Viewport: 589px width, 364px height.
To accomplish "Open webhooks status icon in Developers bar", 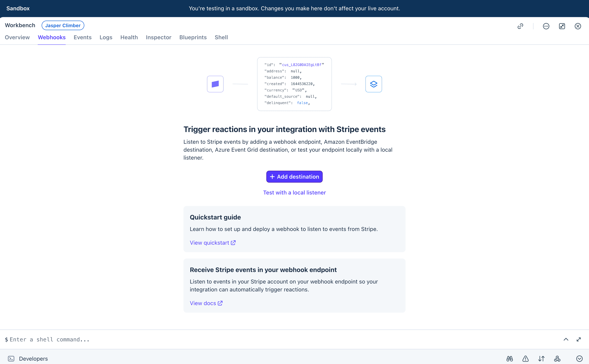I will 557,358.
